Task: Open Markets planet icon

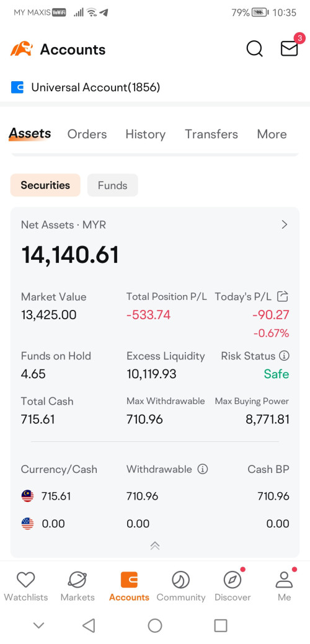Action: point(77,580)
